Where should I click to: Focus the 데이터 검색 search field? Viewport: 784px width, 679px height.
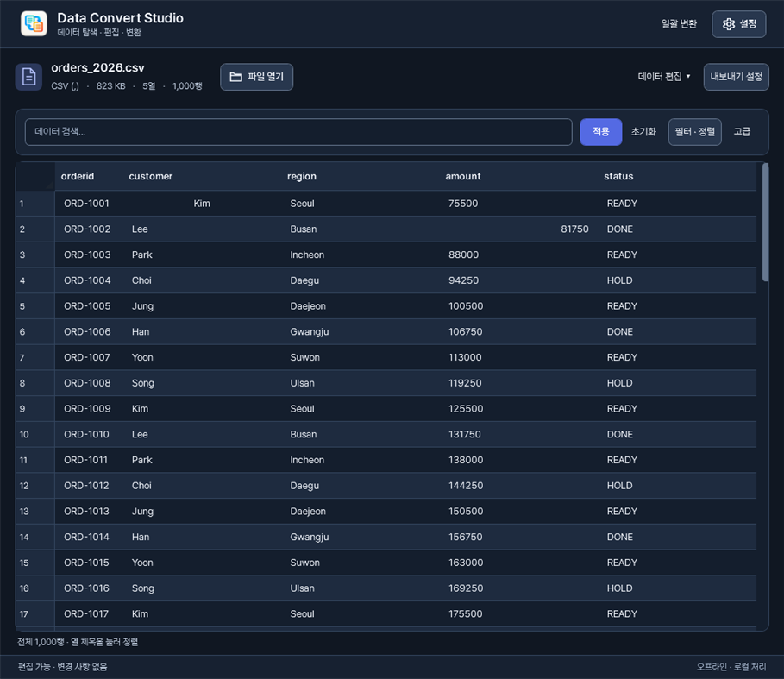click(298, 132)
